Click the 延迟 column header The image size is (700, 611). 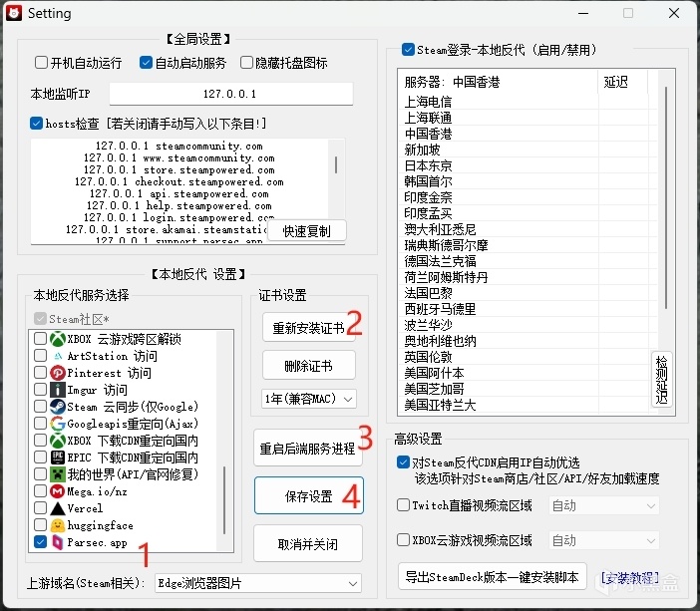pyautogui.click(x=623, y=82)
